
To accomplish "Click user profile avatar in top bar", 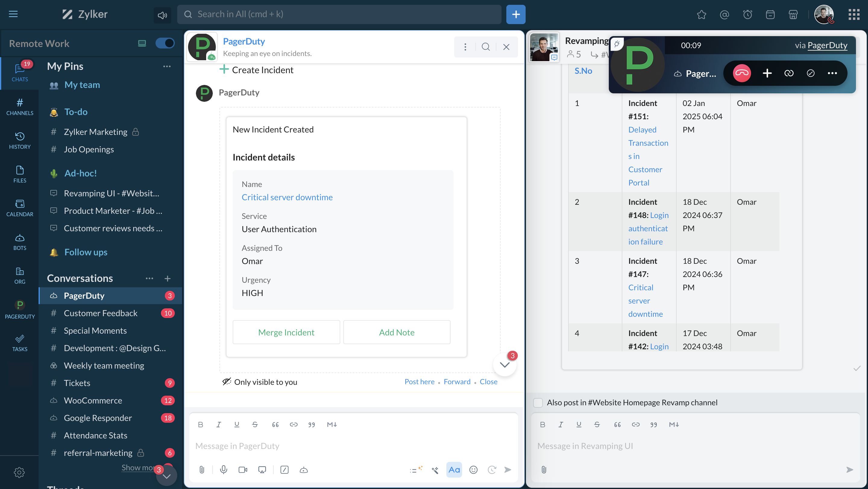I will coord(824,14).
